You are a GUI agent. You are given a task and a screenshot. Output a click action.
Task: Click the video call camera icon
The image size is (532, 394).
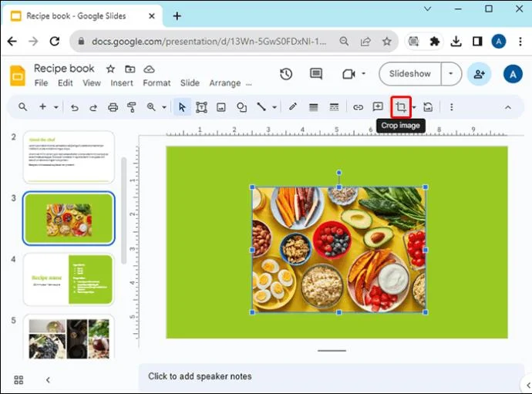[348, 74]
